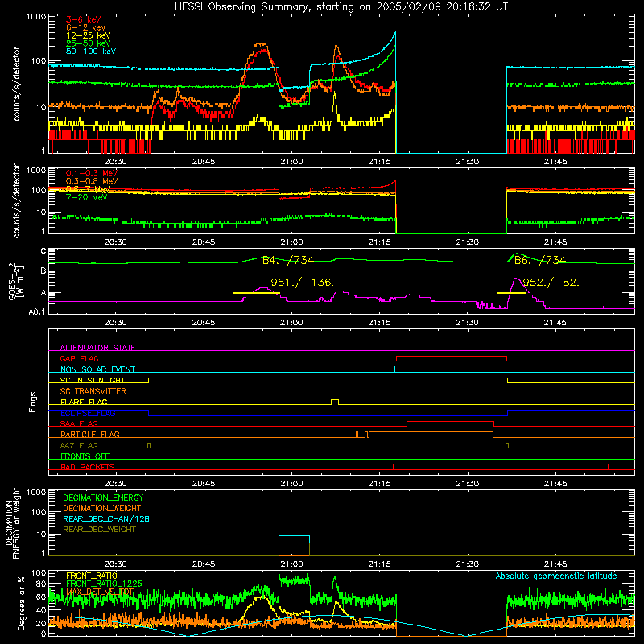Select the orange 6-12 keV legend label
644x644 pixels.
click(86, 27)
